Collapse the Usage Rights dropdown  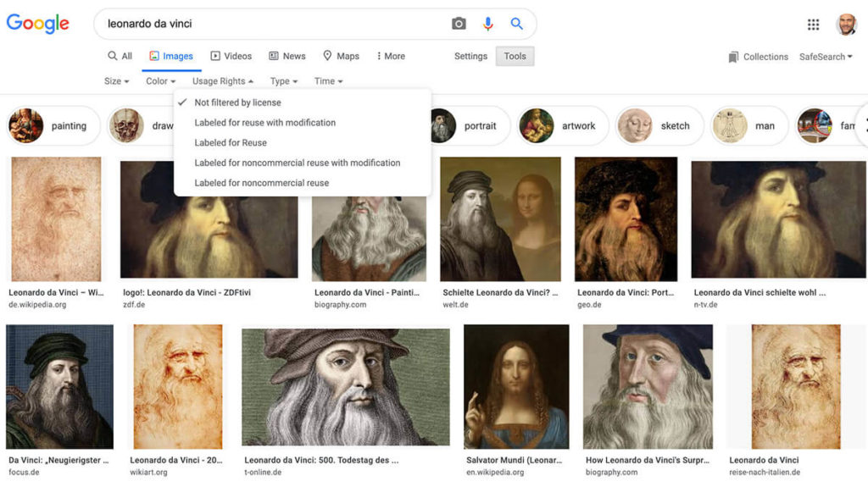(223, 81)
